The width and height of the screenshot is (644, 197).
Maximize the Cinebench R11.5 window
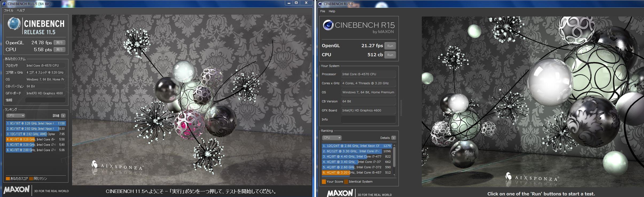[296, 3]
